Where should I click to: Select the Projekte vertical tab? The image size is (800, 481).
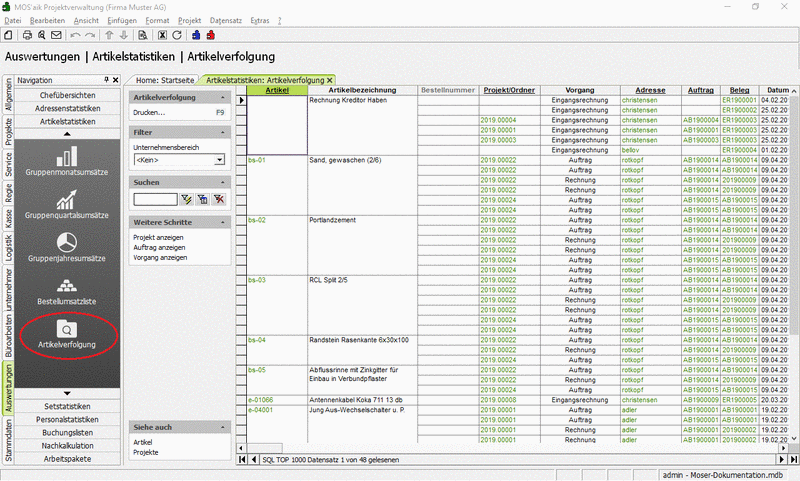pos(8,132)
